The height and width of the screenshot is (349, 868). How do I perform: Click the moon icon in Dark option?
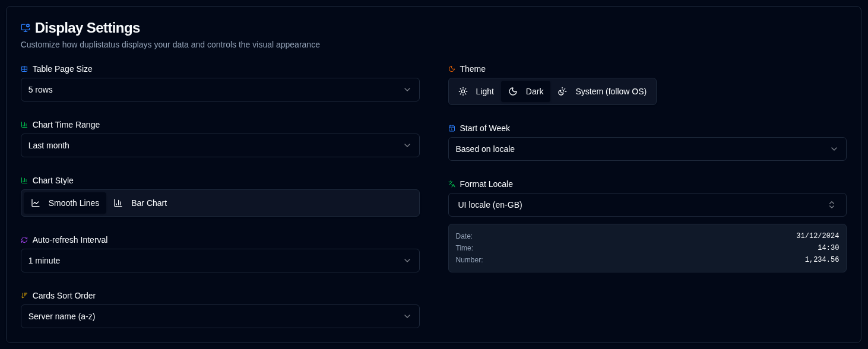pos(513,91)
